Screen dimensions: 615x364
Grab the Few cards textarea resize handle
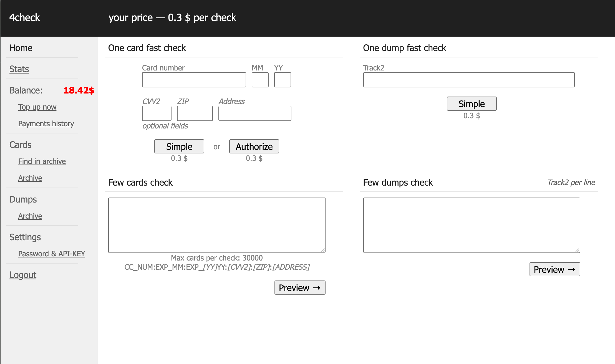(322, 250)
